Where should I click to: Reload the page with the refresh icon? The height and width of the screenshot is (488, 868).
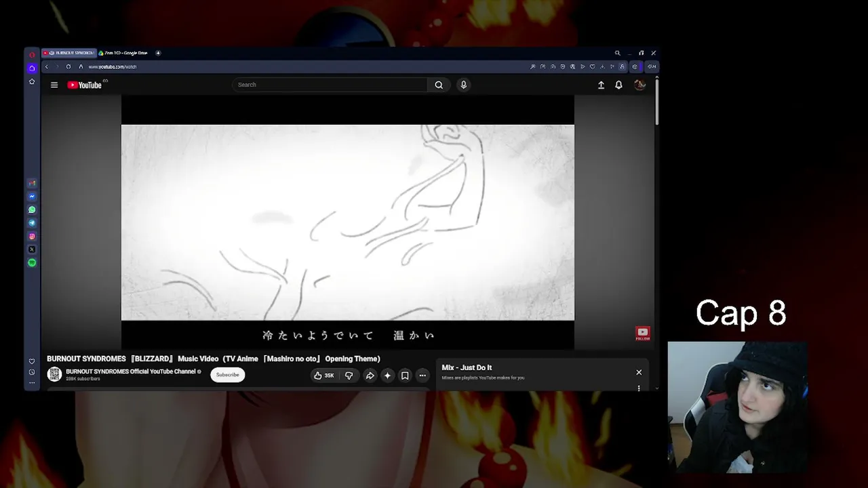coord(68,66)
